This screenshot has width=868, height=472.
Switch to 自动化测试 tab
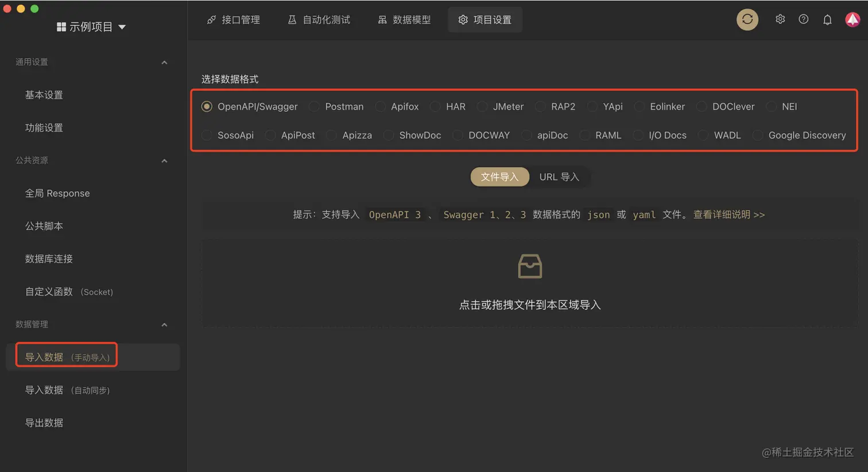pyautogui.click(x=319, y=19)
